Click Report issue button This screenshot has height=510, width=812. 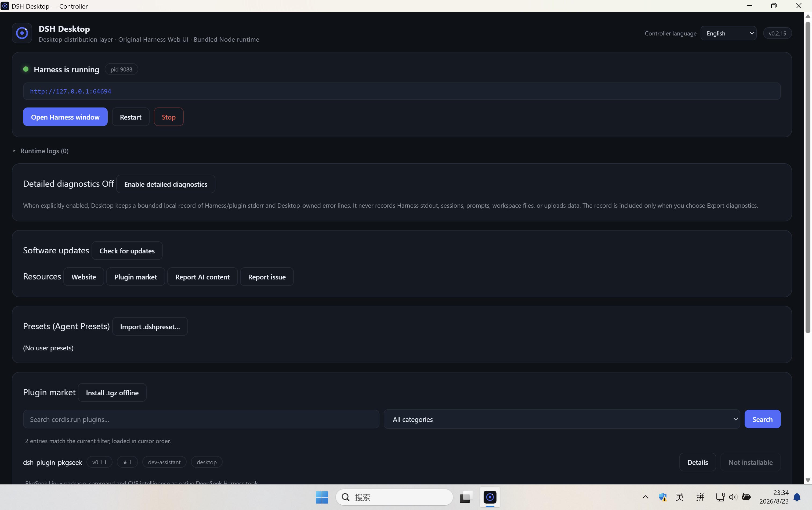(267, 276)
